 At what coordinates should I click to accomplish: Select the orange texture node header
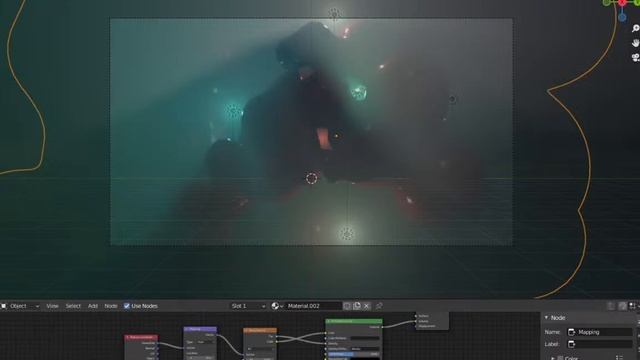pos(260,330)
